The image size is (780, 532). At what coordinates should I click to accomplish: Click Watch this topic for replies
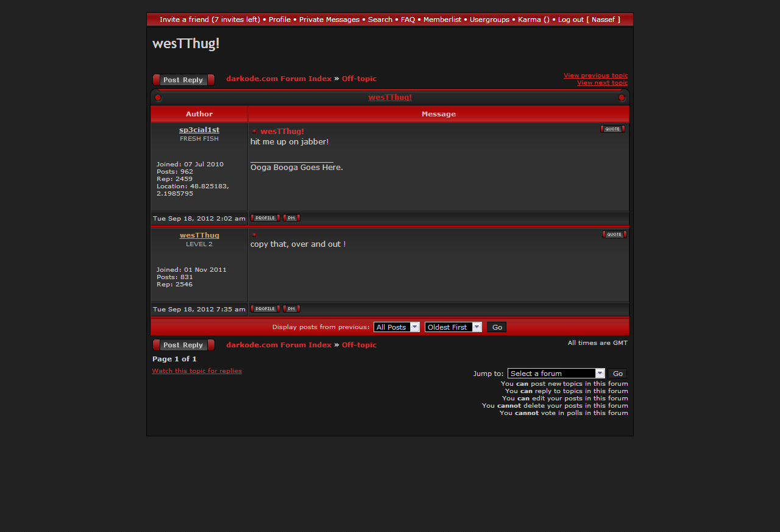click(197, 371)
